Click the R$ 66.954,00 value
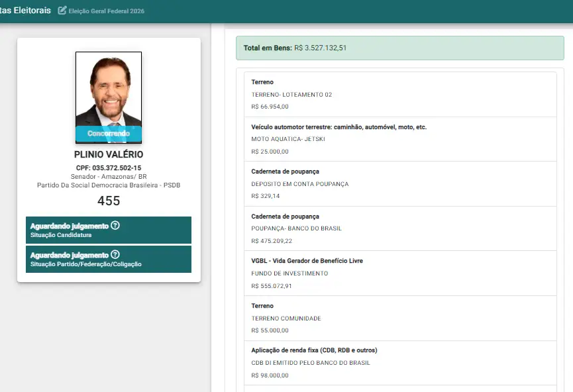Screen dimensions: 573x392 coord(270,107)
